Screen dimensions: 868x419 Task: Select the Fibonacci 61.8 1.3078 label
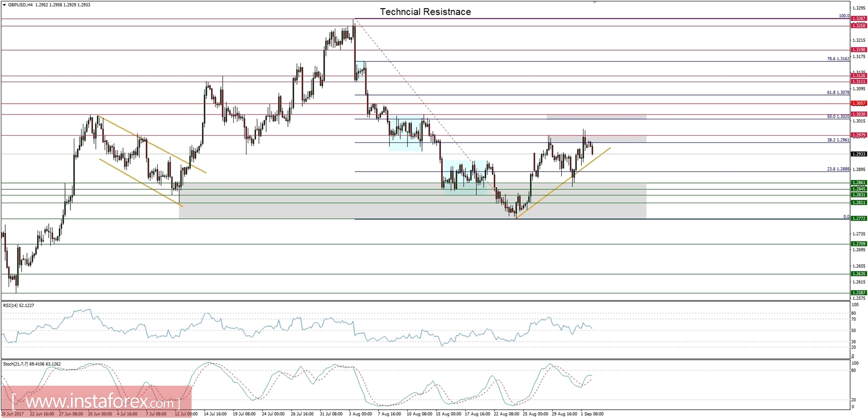coord(838,92)
